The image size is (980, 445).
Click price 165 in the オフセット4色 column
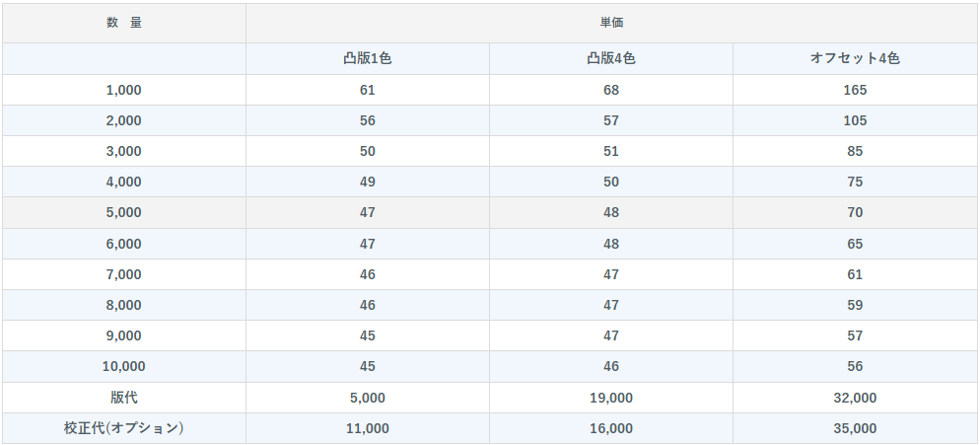tap(855, 90)
